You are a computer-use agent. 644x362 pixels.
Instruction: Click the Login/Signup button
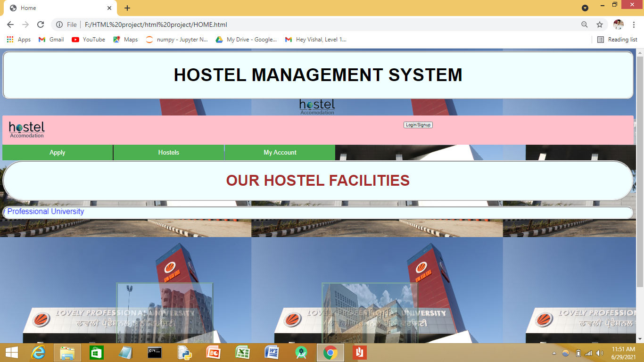418,124
